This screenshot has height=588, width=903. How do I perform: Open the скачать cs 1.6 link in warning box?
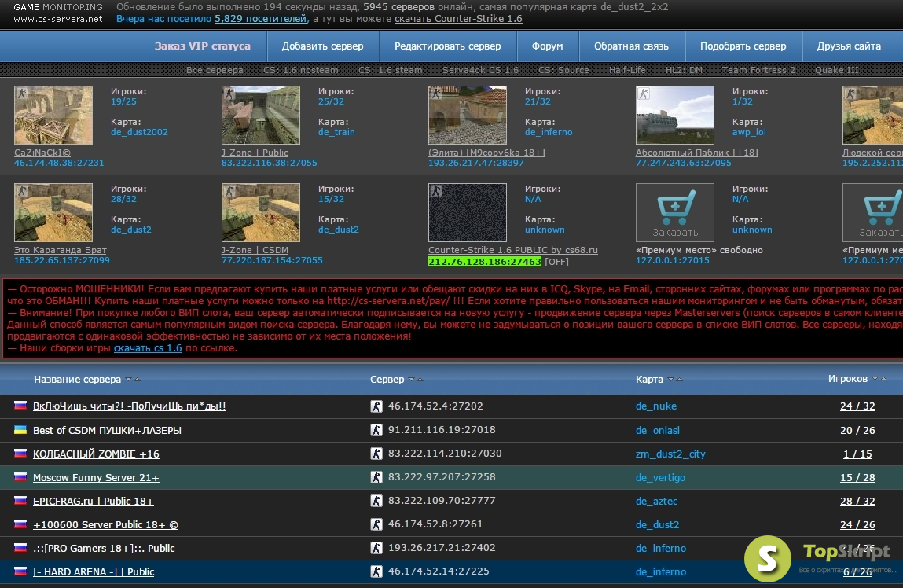click(148, 347)
